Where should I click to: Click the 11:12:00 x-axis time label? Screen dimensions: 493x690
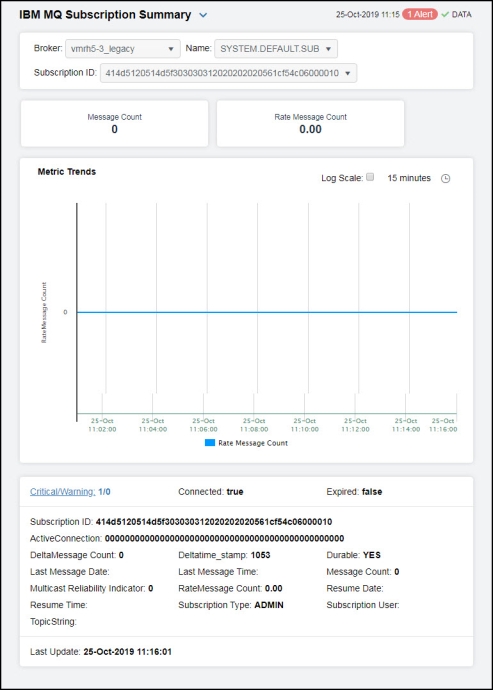[355, 425]
